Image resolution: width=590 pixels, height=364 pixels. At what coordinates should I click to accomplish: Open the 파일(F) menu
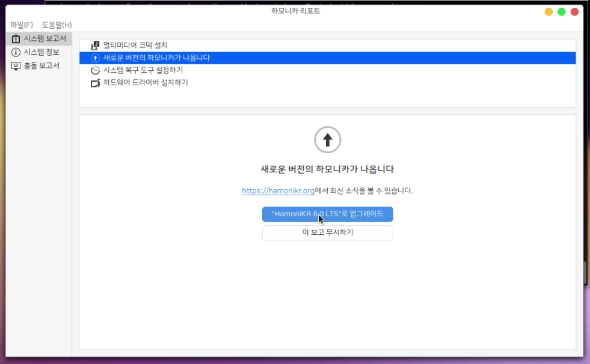coord(22,25)
